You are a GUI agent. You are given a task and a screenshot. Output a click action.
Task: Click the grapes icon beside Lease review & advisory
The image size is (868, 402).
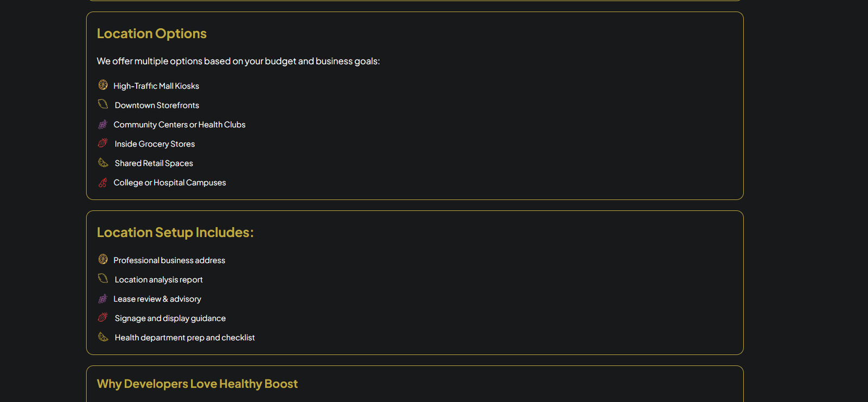[103, 298]
